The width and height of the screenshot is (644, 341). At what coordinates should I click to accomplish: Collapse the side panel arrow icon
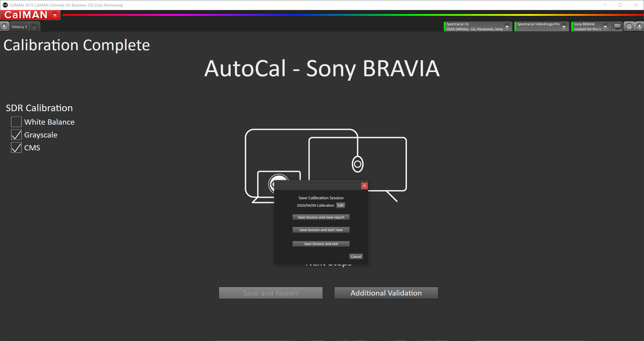[x=640, y=26]
